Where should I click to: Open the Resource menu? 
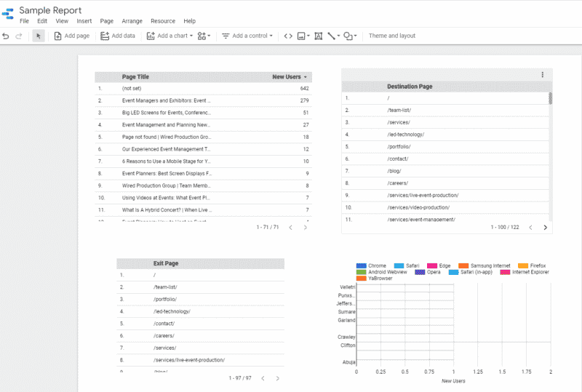click(163, 21)
